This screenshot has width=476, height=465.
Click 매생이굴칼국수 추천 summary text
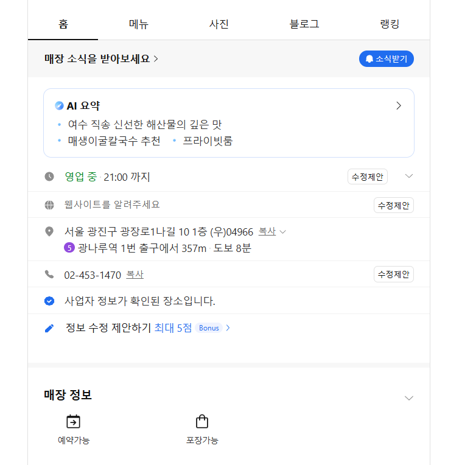click(114, 141)
